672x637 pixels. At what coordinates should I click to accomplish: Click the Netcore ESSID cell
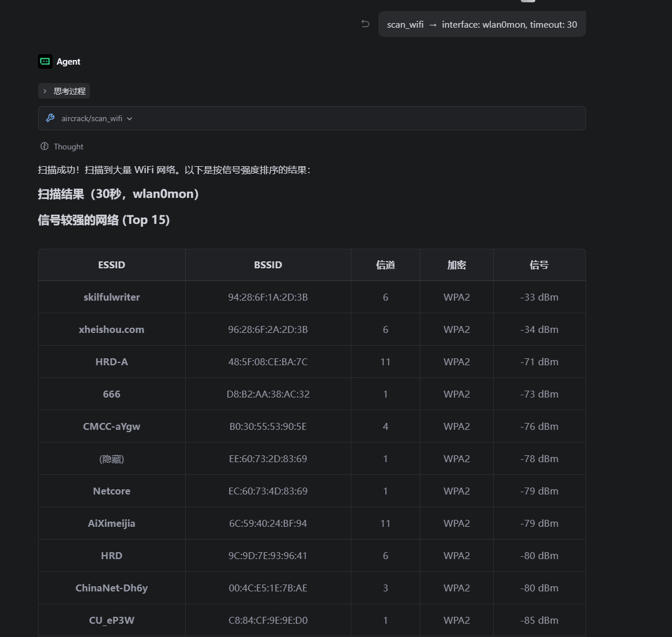111,491
